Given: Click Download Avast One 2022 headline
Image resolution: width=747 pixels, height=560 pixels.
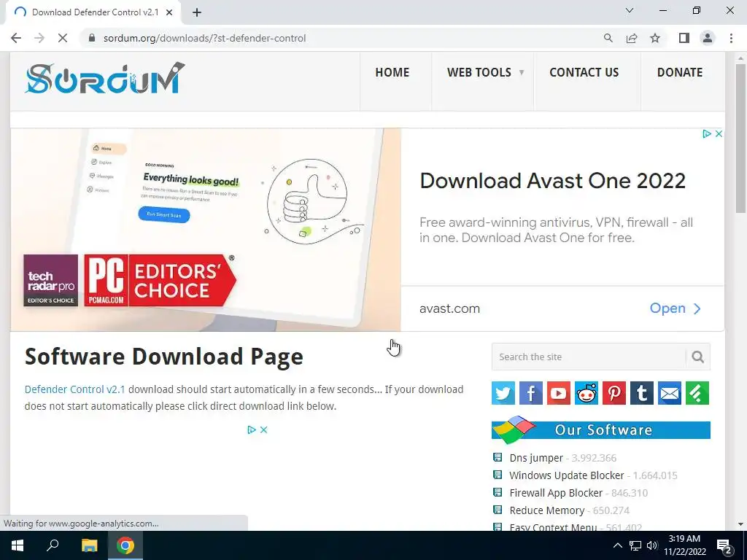Looking at the screenshot, I should pos(553,181).
